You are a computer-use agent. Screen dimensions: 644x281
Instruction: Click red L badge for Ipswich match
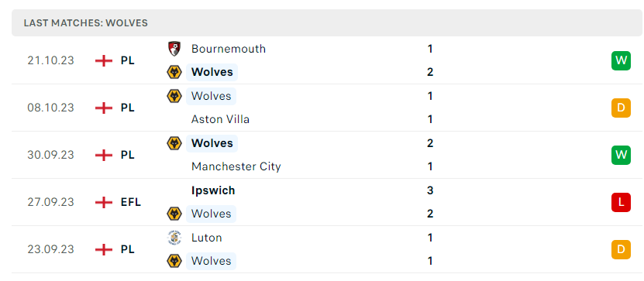pyautogui.click(x=621, y=202)
